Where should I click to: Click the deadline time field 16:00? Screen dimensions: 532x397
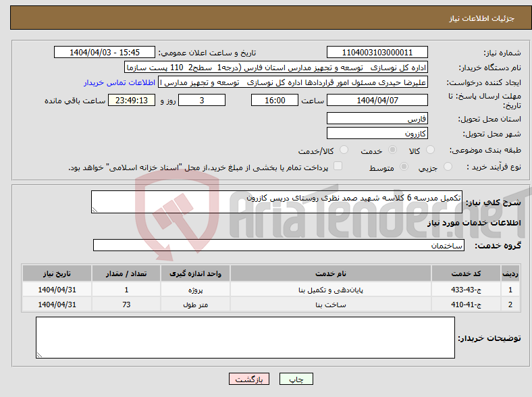(x=275, y=100)
